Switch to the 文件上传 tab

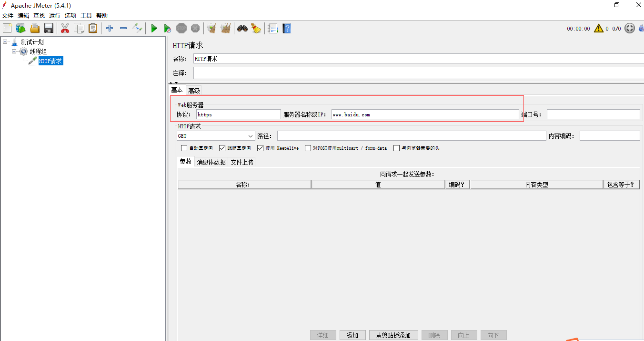(242, 162)
